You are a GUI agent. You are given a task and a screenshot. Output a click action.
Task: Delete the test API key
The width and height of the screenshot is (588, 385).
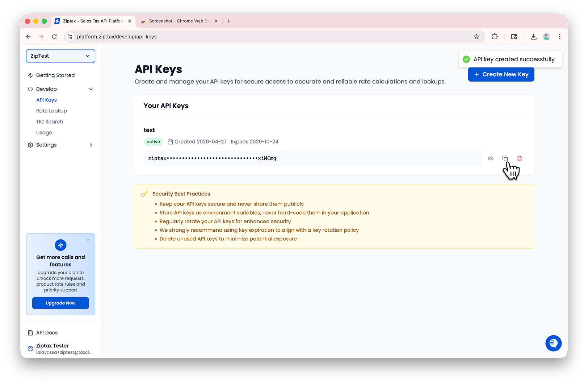pyautogui.click(x=520, y=158)
